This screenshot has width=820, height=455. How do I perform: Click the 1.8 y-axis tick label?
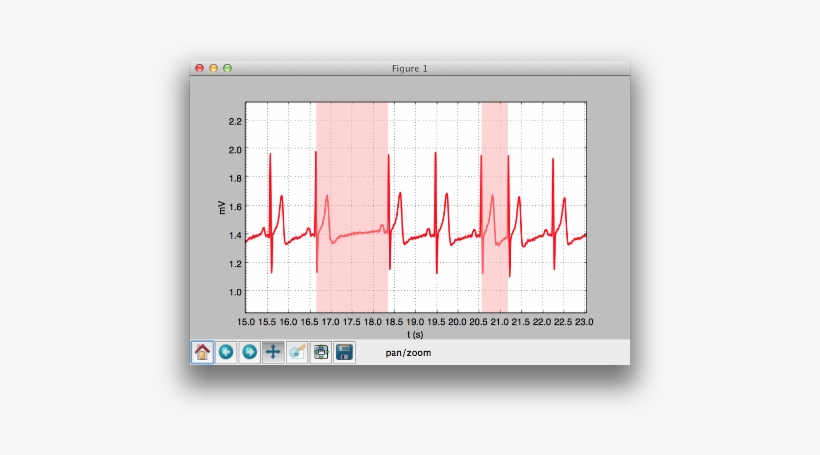coord(235,178)
